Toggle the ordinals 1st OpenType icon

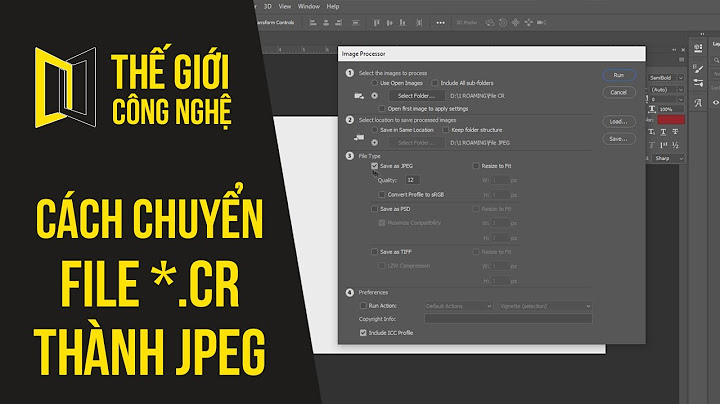click(x=663, y=145)
